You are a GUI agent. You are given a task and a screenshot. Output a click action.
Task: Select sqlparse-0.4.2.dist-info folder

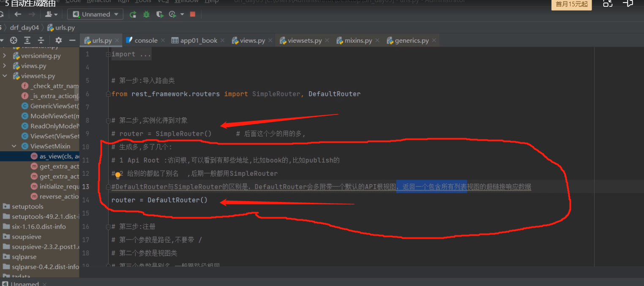coord(41,267)
